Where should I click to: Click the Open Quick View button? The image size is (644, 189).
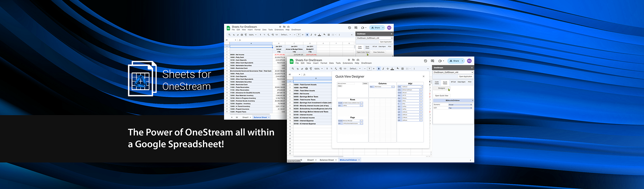pos(441,95)
